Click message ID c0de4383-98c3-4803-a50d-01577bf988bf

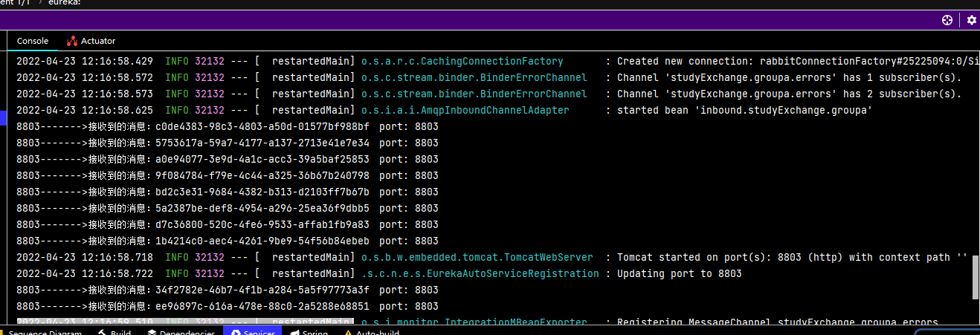tap(262, 127)
